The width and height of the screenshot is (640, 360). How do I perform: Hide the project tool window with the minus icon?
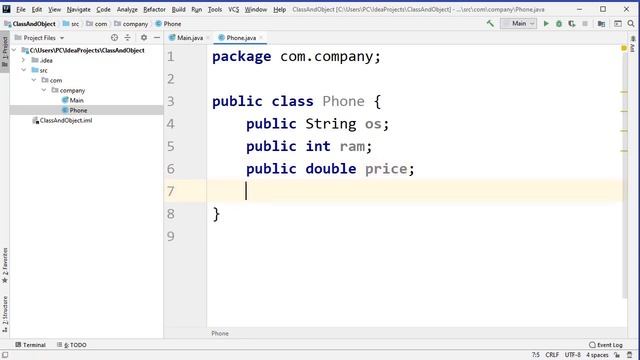(x=157, y=38)
